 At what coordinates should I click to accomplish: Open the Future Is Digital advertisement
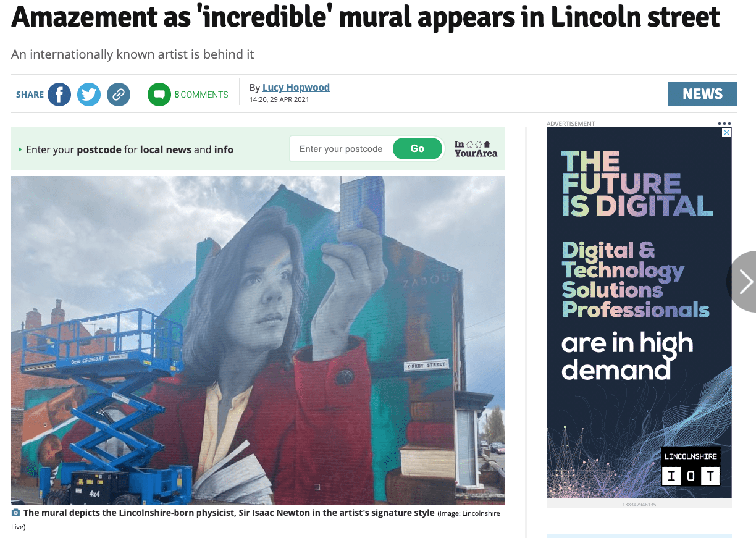(x=639, y=313)
